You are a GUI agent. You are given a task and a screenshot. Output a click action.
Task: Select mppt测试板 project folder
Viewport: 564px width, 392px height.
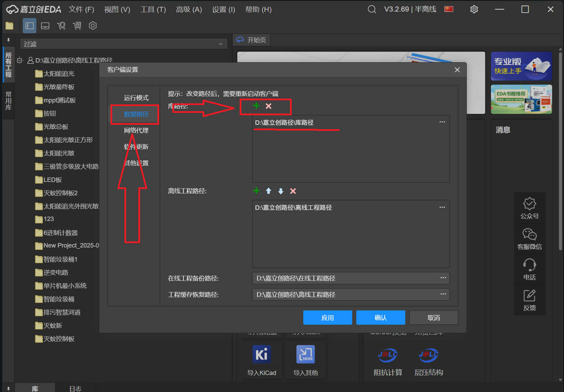click(x=55, y=100)
